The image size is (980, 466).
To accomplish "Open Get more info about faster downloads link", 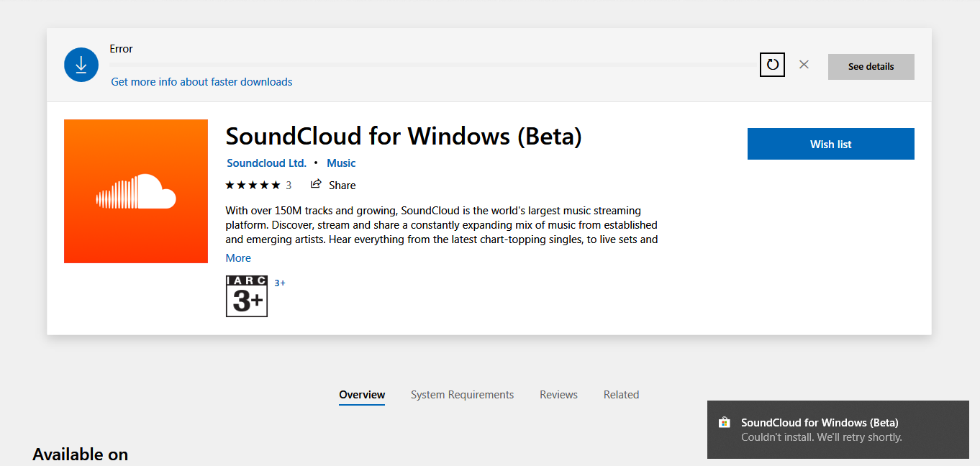I will pyautogui.click(x=201, y=82).
